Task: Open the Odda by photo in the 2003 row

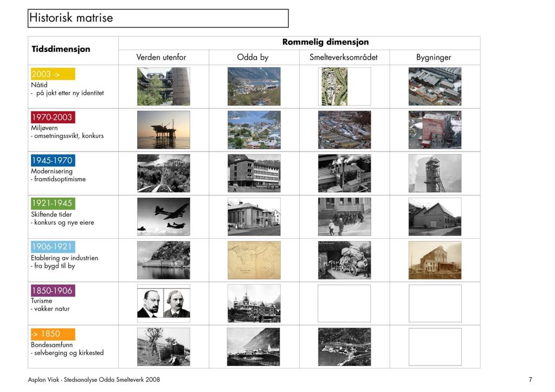Action: tap(254, 87)
